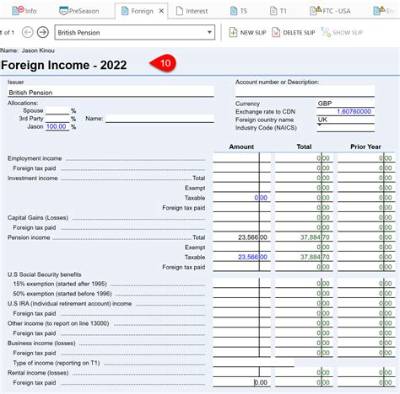Open the Info tab

(24, 11)
